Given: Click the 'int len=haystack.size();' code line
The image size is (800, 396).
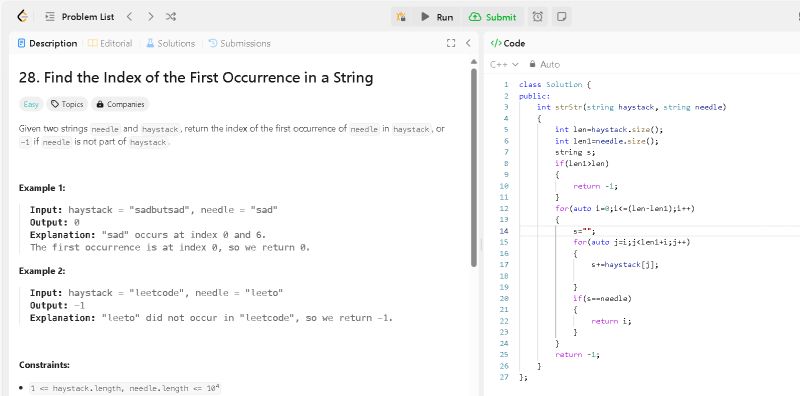Looking at the screenshot, I should pos(609,130).
